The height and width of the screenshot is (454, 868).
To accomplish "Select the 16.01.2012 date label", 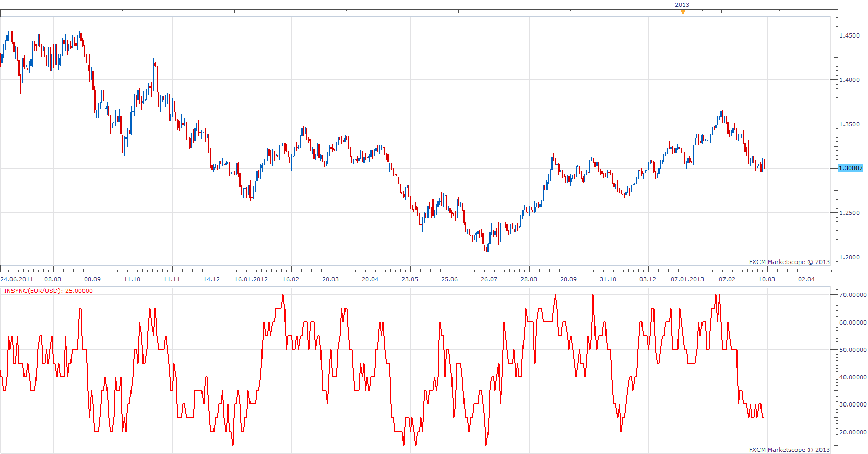I will 251,279.
